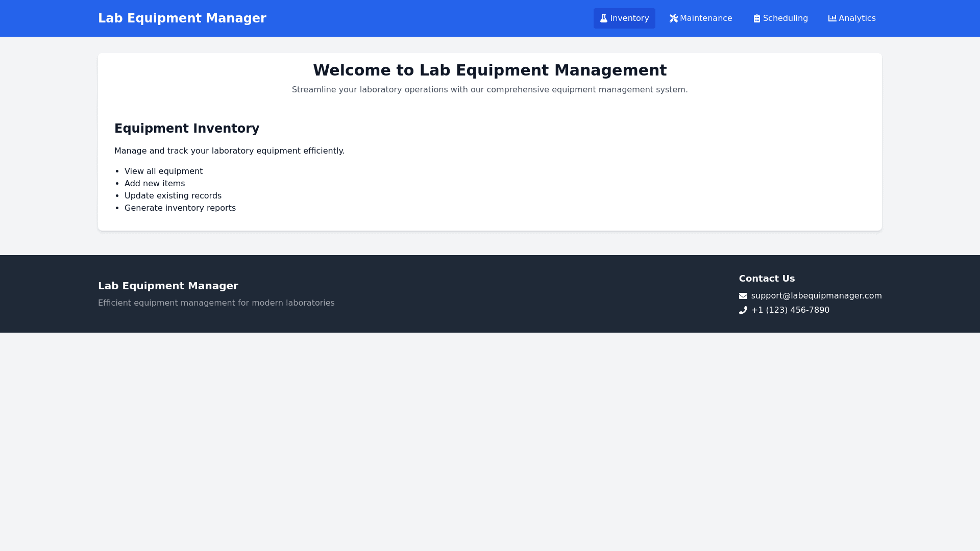Click the support@labequipmanager.com email address

tap(816, 296)
